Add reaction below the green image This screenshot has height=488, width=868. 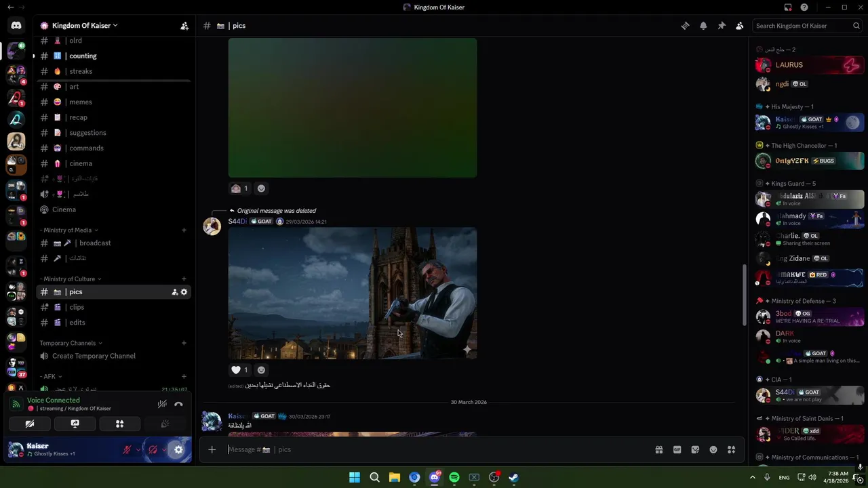261,188
